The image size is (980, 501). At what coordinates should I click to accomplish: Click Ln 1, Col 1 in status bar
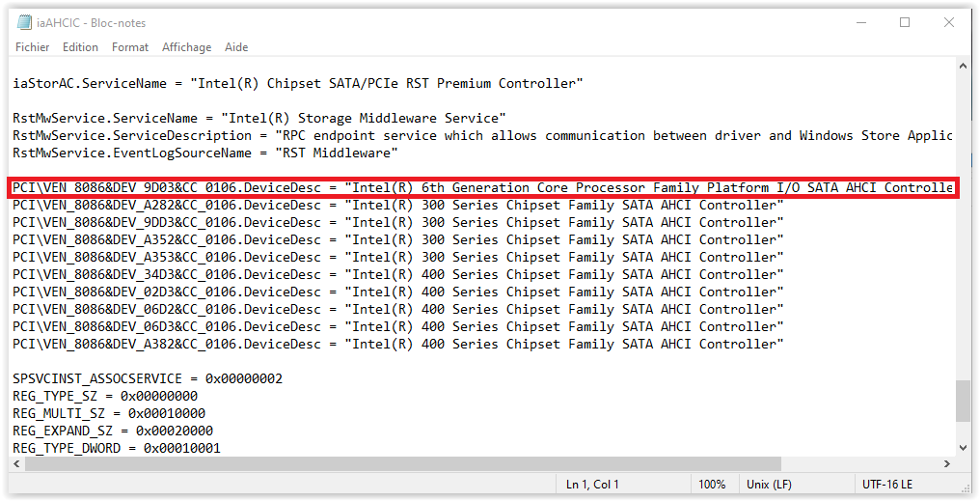(x=592, y=485)
